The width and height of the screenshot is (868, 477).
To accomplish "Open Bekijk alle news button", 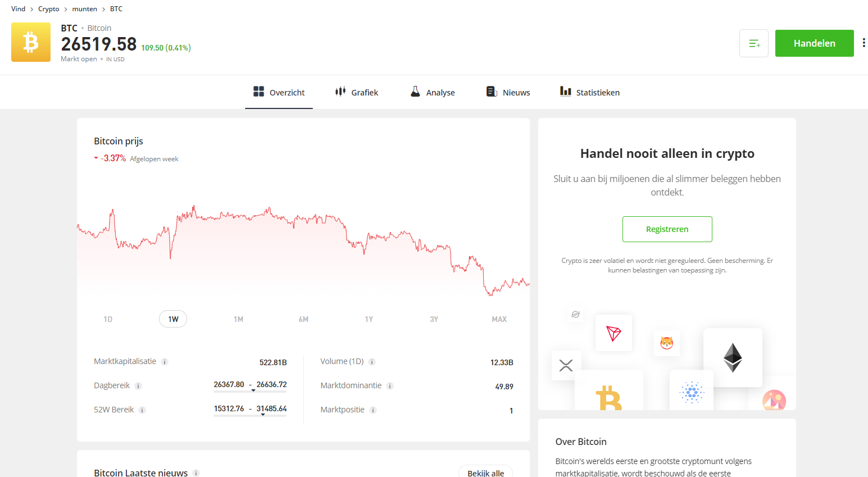I will (x=485, y=472).
